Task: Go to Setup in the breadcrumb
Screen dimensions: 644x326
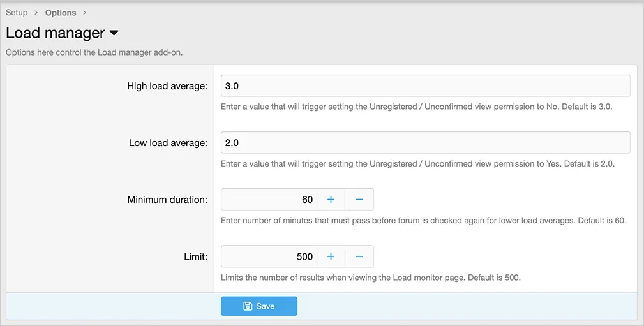Action: point(17,13)
